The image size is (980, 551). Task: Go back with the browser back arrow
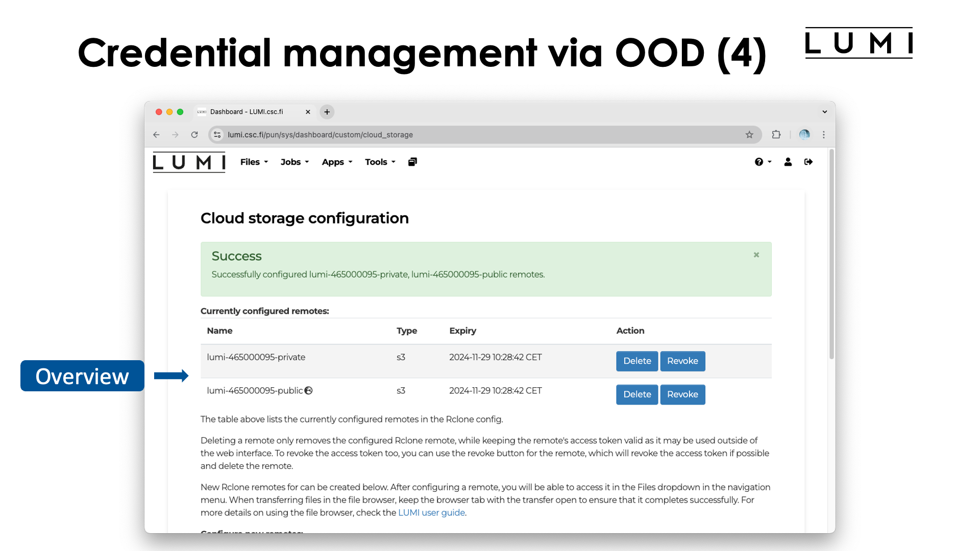[x=156, y=135]
